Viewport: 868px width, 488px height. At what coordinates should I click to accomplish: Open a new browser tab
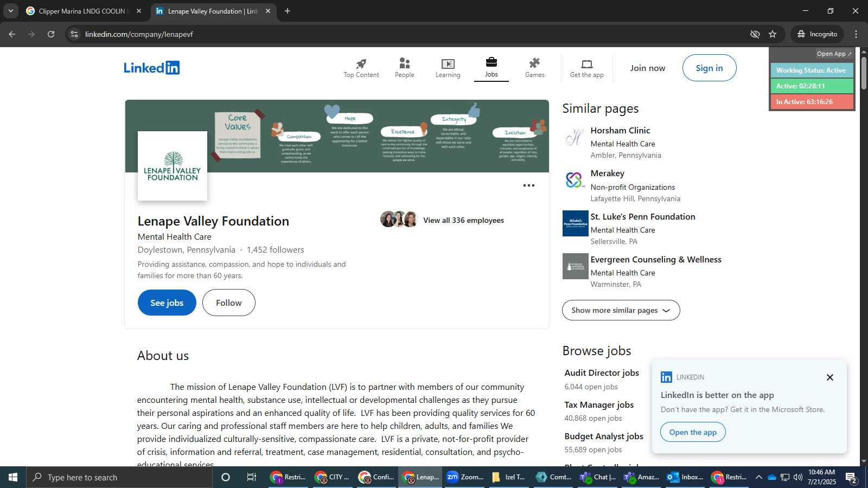pyautogui.click(x=288, y=11)
